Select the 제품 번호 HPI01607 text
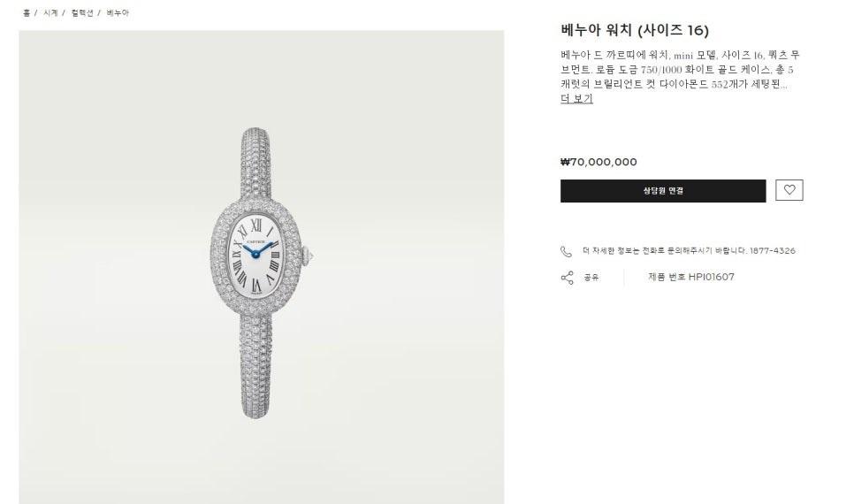This screenshot has height=504, width=854. (691, 277)
